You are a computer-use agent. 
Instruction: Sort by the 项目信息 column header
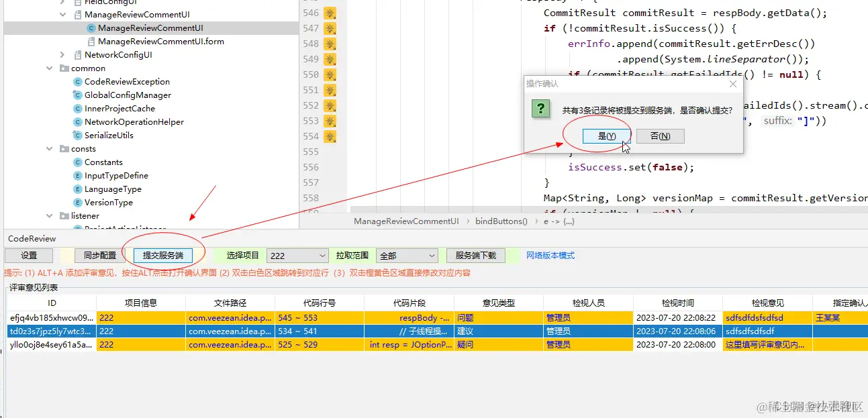coord(141,303)
